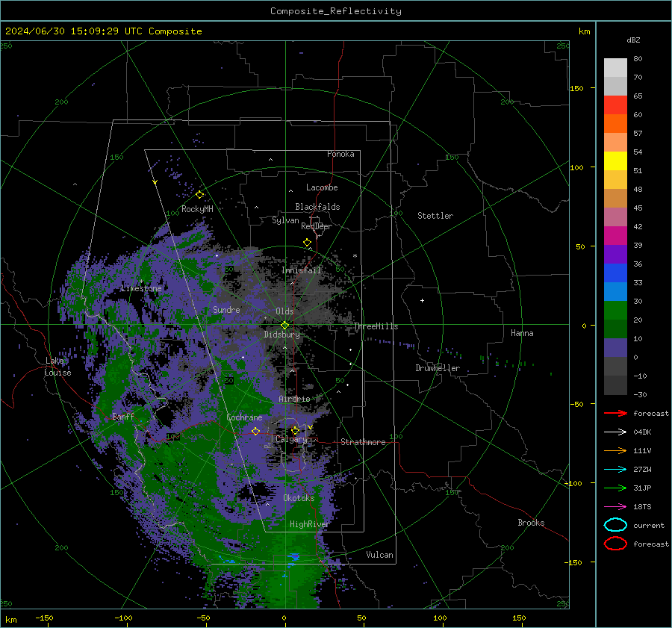Click the yellow diamond marker south of RedDeer
This screenshot has width=672, height=628.
pyautogui.click(x=307, y=243)
